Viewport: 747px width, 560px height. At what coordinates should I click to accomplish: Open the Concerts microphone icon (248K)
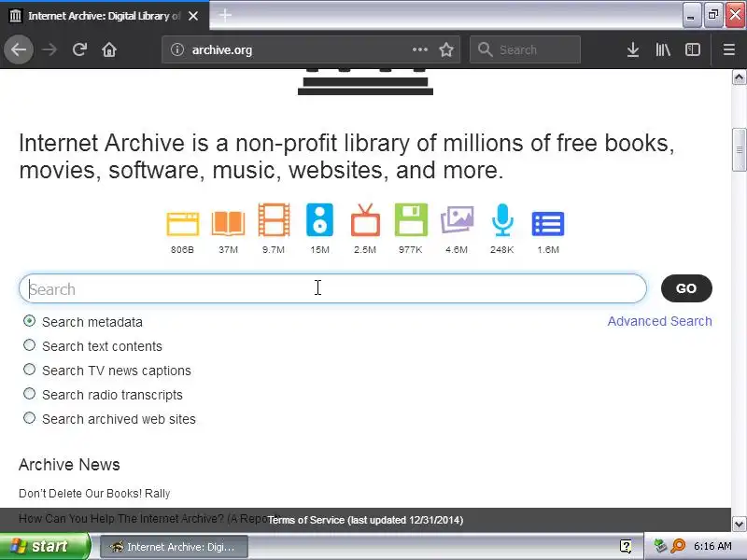(502, 220)
